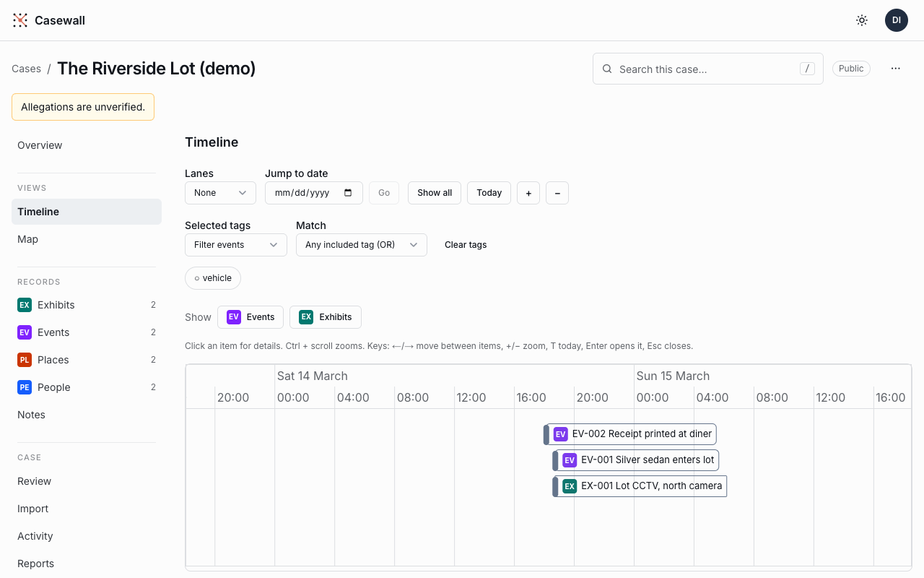
Task: Select EX-001 Lot CCTV, north camera item
Action: 640,486
